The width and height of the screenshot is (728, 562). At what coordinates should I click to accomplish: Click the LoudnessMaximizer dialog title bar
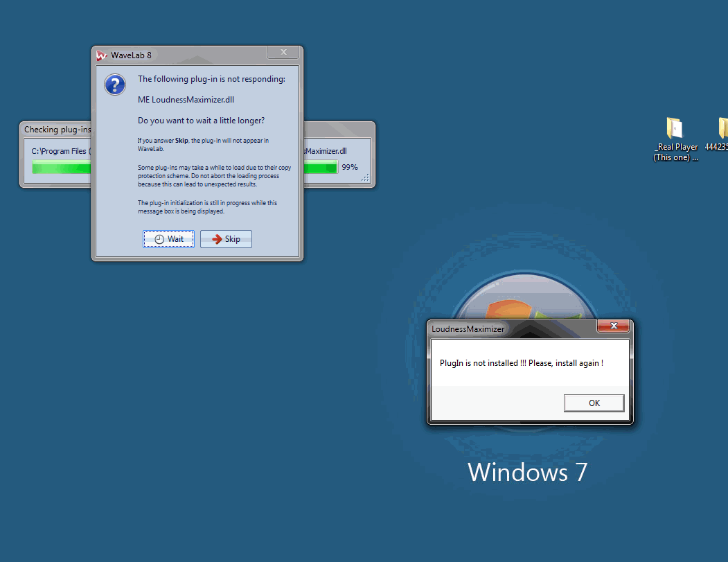[511, 329]
